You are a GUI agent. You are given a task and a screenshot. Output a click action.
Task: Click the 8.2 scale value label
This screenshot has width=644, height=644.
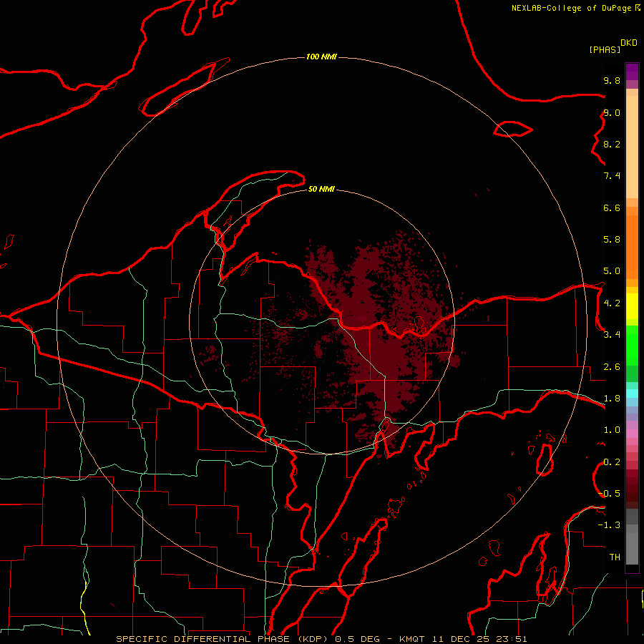tap(612, 144)
